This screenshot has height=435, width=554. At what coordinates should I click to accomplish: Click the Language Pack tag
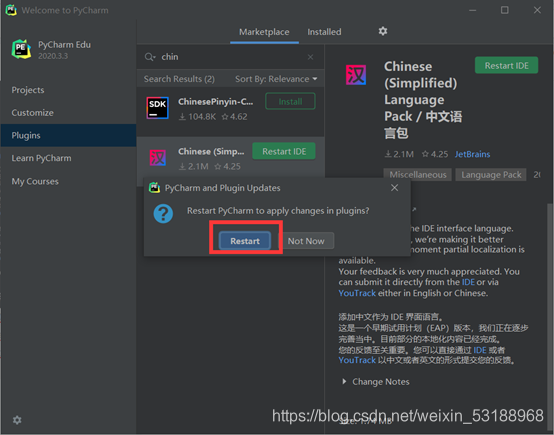(491, 175)
